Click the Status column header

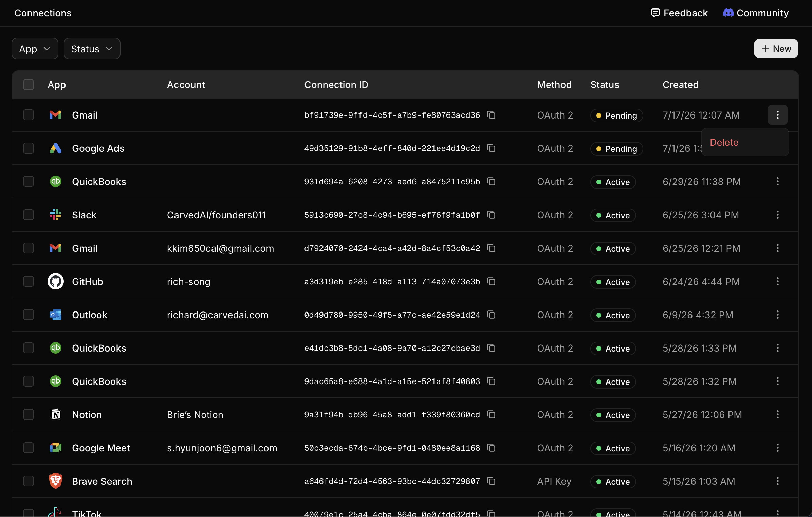(605, 85)
